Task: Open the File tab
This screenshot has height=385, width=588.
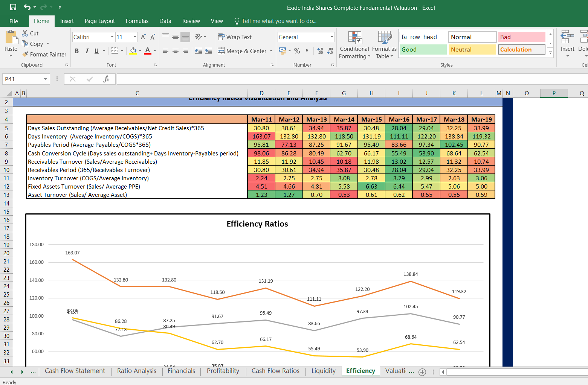Action: pos(14,21)
